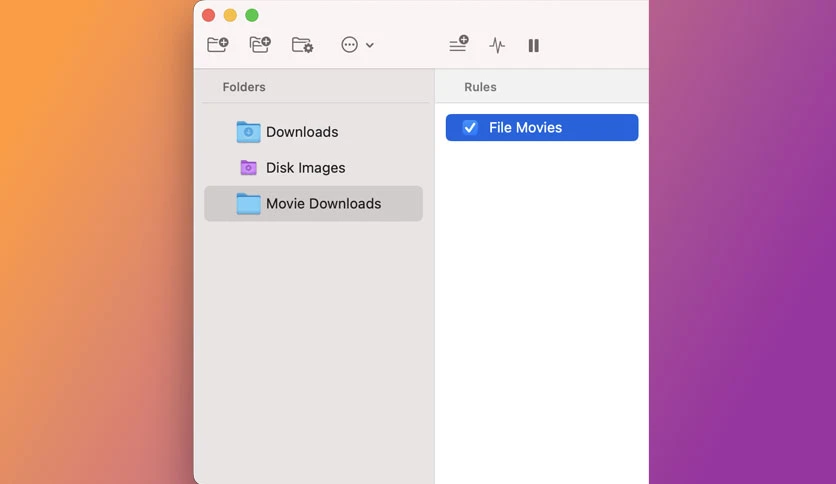Click the Rules column header
Viewport: 836px width, 484px height.
click(480, 87)
